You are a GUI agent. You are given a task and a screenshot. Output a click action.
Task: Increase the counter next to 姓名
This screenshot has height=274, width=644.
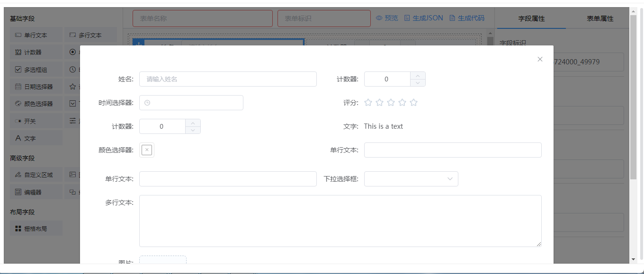pos(417,75)
